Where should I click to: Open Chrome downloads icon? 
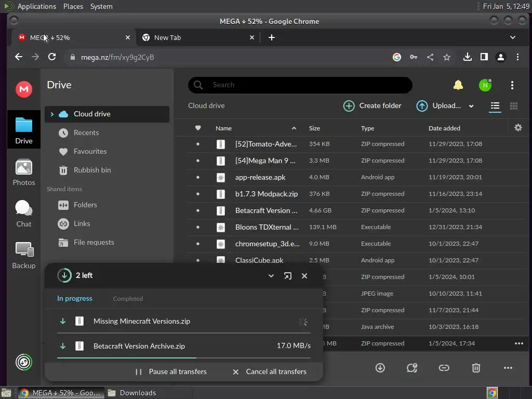[x=468, y=57]
